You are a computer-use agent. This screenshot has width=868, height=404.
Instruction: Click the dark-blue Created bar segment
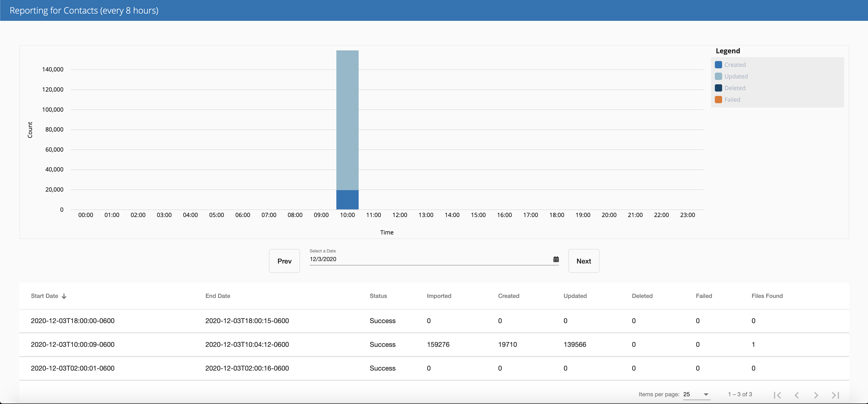tap(347, 200)
